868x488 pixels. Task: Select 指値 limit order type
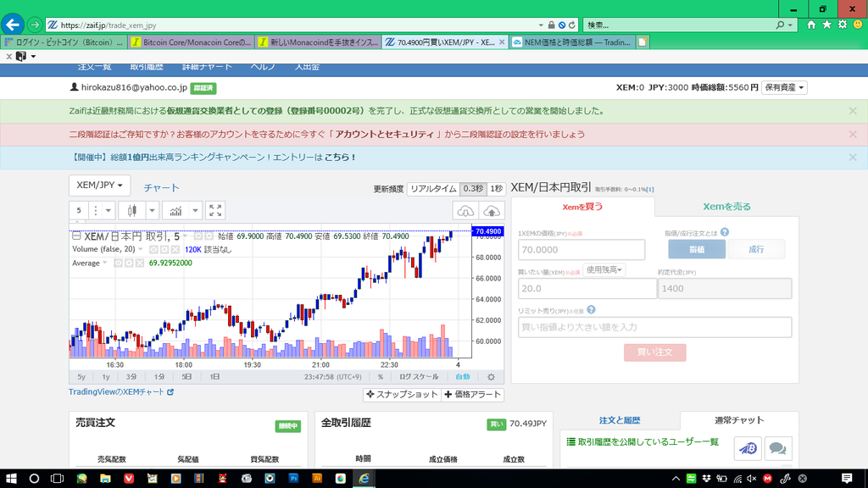point(697,249)
